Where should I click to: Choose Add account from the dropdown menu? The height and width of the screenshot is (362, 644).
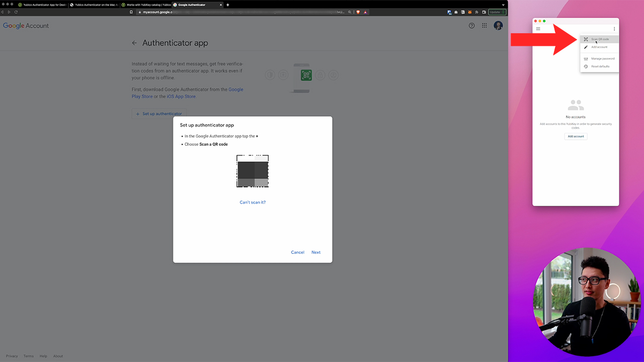599,47
